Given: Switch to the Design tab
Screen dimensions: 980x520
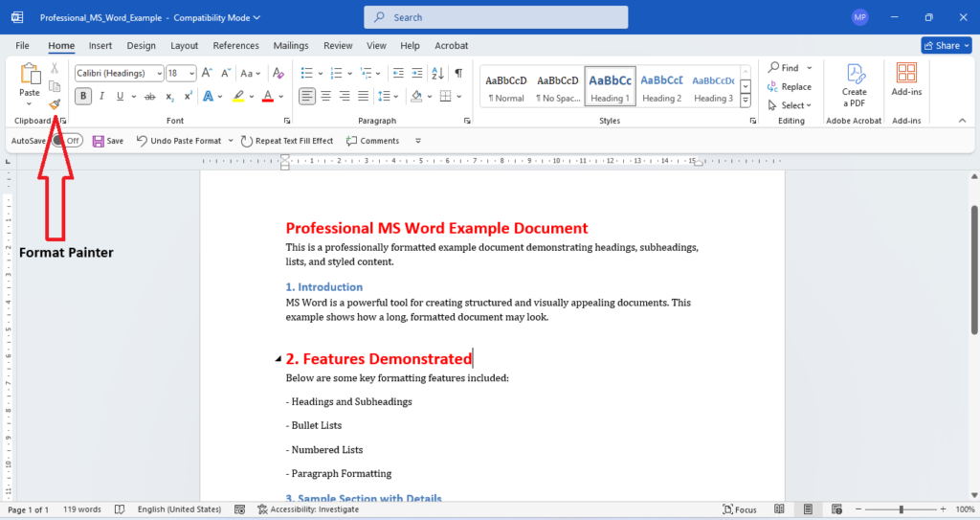Looking at the screenshot, I should [x=142, y=46].
